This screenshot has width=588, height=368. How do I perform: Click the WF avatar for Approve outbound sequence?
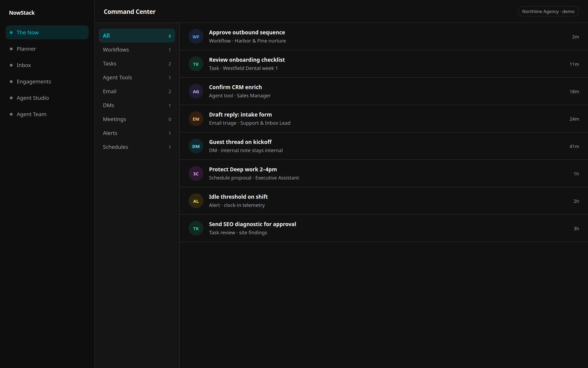tap(196, 37)
